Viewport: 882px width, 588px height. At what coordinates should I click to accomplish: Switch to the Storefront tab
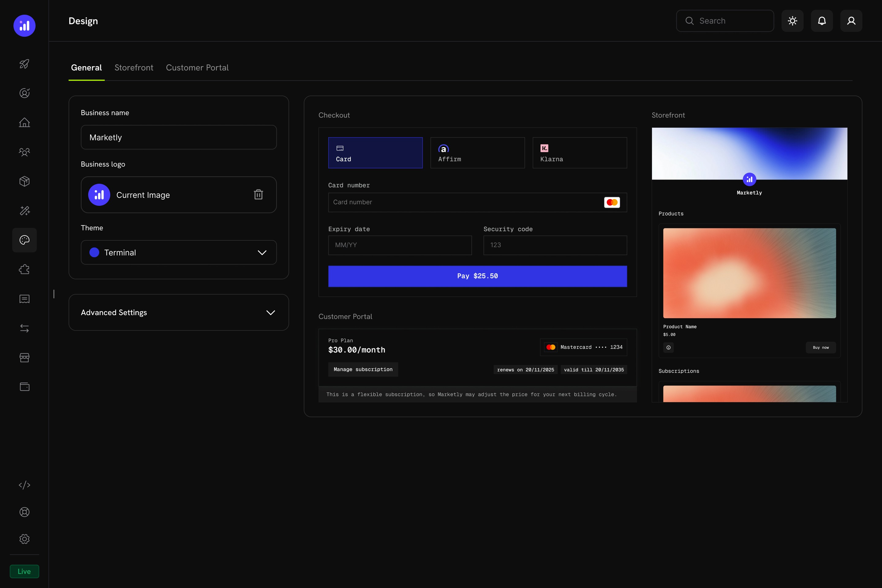click(134, 67)
